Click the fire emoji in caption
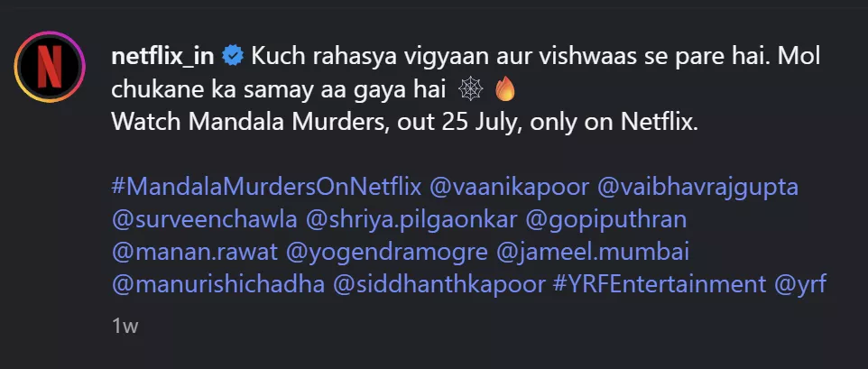The image size is (868, 369). point(505,90)
